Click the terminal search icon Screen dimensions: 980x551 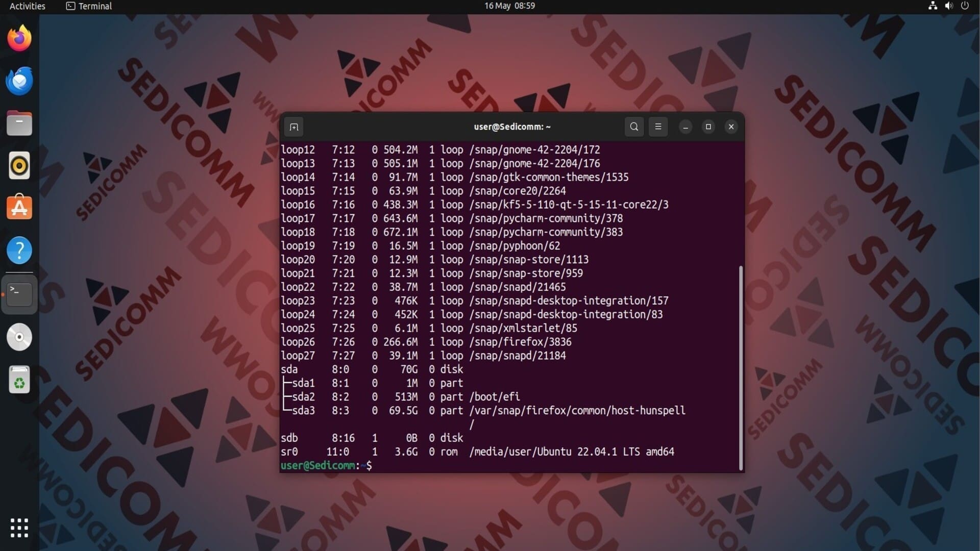coord(634,127)
